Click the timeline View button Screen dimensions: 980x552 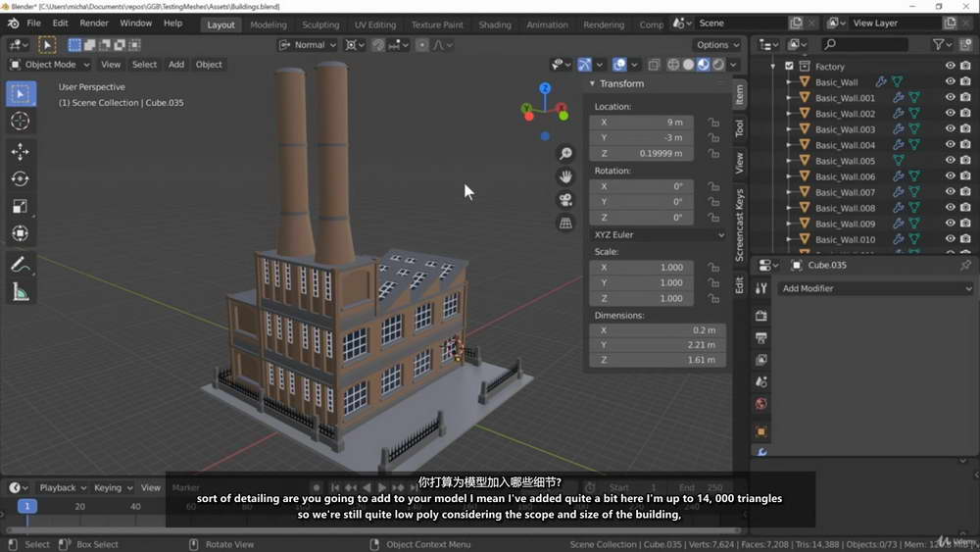click(151, 487)
